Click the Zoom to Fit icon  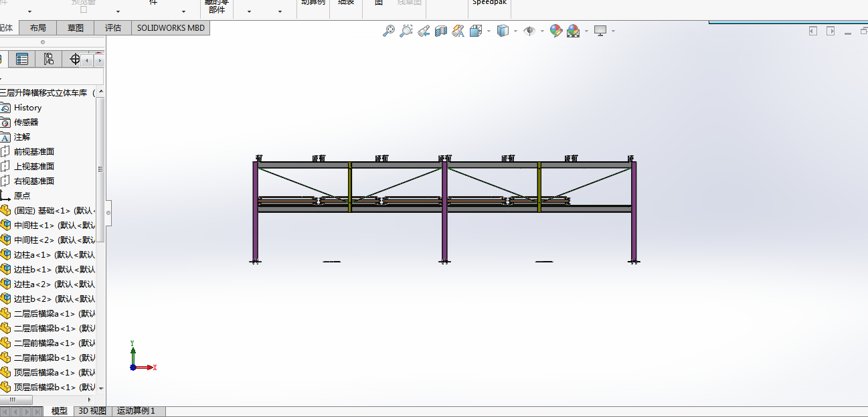pos(388,31)
